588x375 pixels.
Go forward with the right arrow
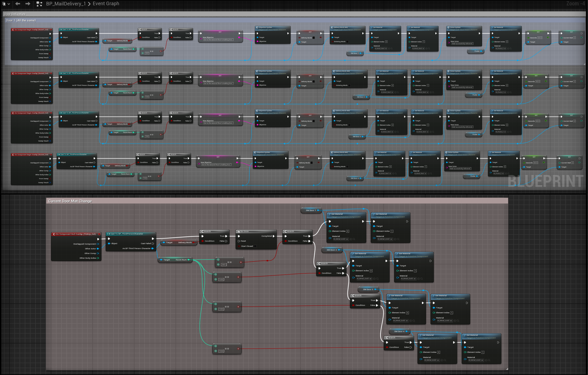tap(28, 4)
